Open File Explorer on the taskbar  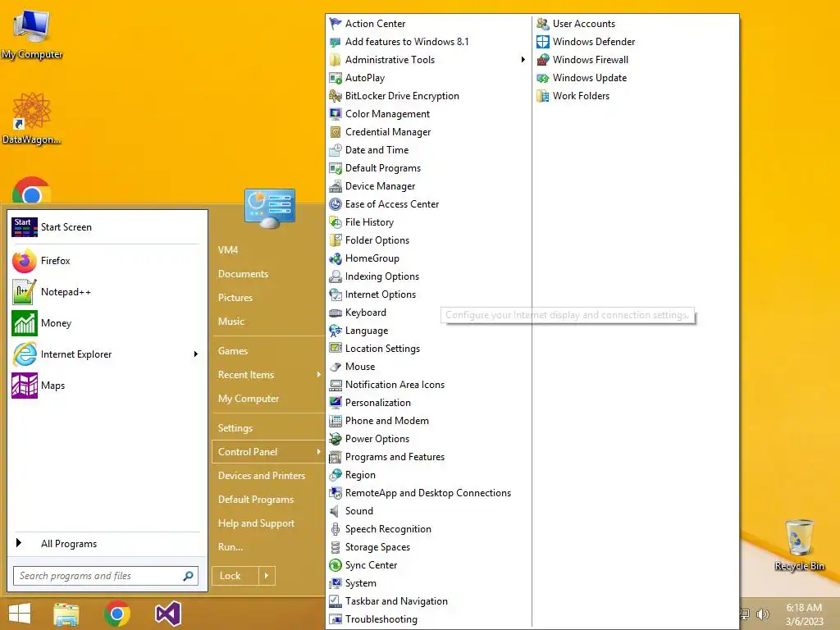coord(66,614)
